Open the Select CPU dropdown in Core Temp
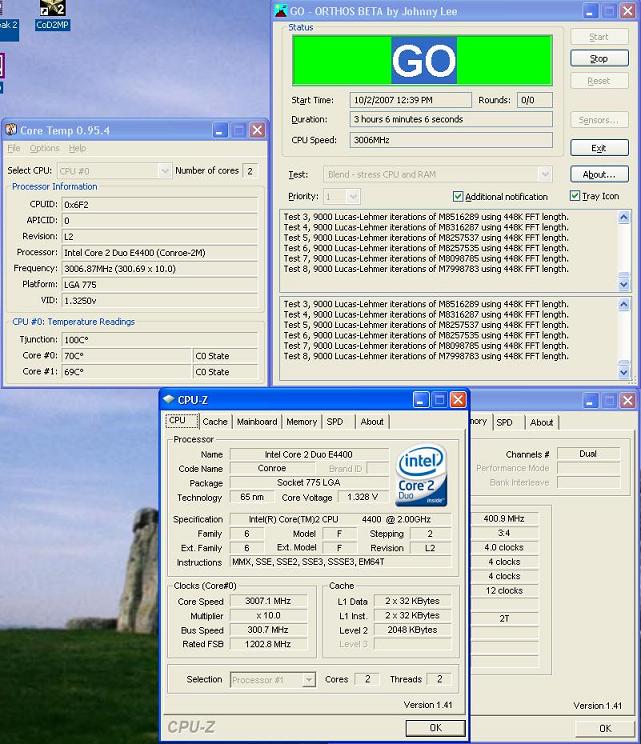This screenshot has height=744, width=641. pos(114,171)
